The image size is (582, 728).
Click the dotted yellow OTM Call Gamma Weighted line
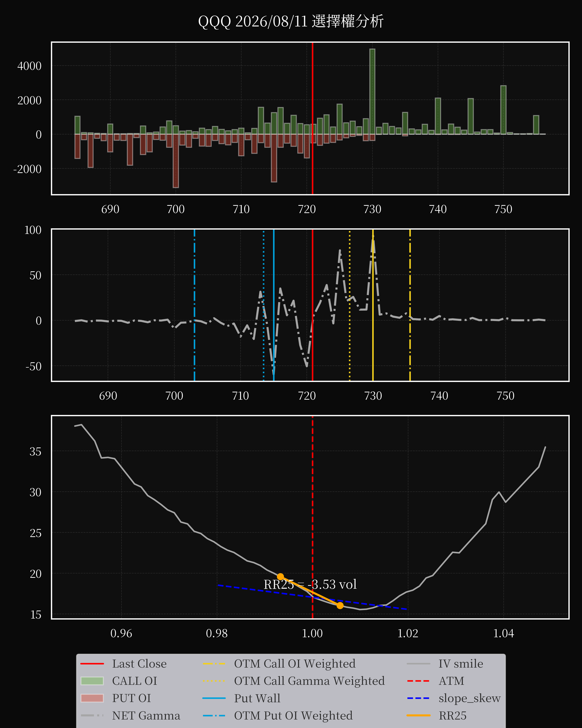point(349,305)
